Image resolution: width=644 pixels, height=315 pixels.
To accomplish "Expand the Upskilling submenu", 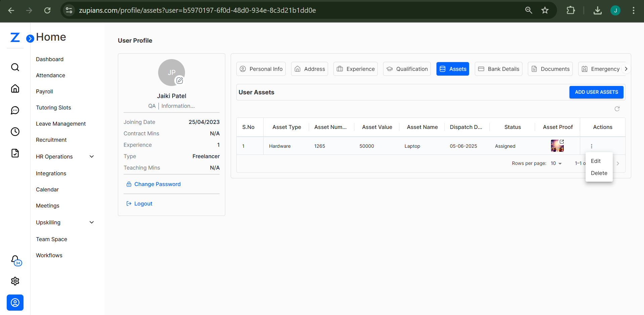I will point(92,222).
